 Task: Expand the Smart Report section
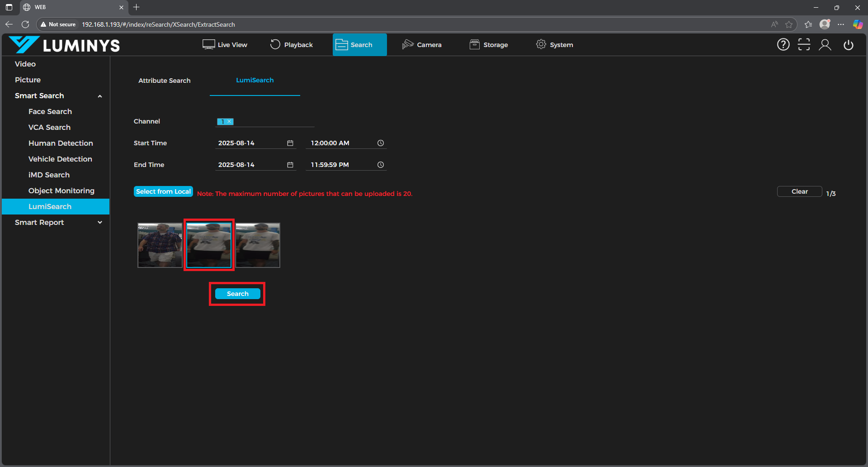(100, 223)
